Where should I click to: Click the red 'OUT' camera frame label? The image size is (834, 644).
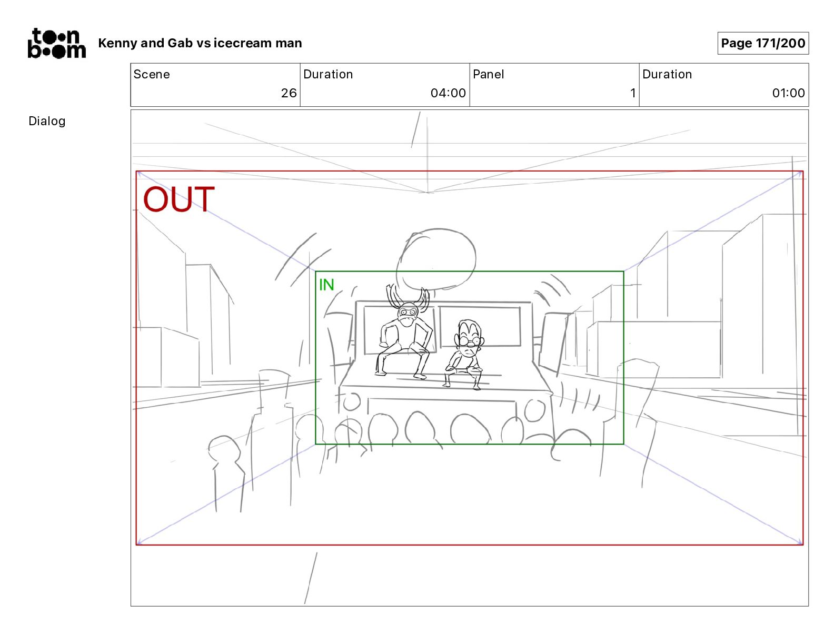[x=178, y=199]
